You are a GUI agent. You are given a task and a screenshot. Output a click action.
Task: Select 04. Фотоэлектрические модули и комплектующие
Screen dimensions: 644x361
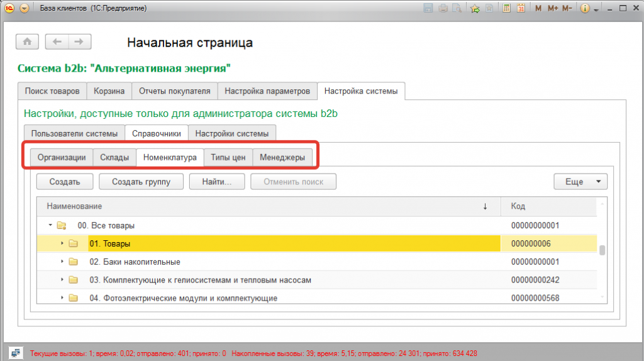(x=317, y=297)
